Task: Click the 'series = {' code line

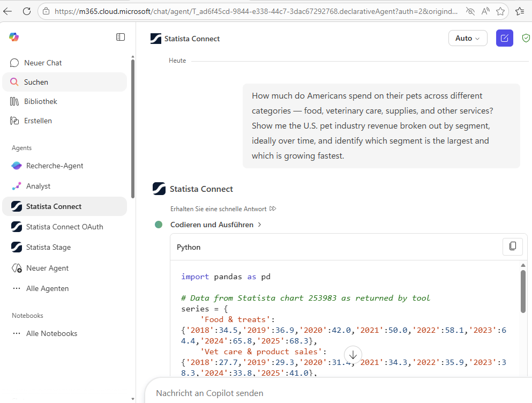Action: coord(205,309)
